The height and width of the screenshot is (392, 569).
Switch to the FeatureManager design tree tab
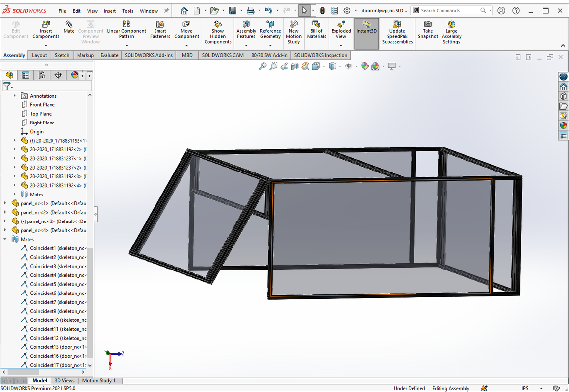(x=9, y=75)
